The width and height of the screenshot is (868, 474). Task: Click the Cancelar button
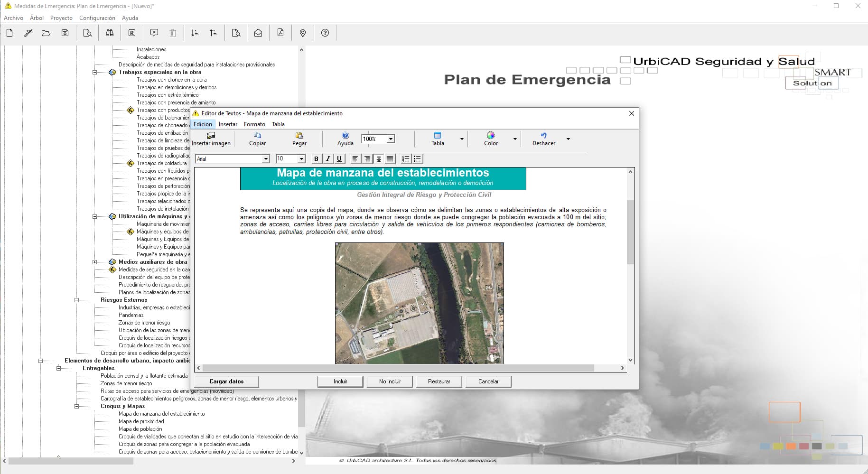coord(488,381)
